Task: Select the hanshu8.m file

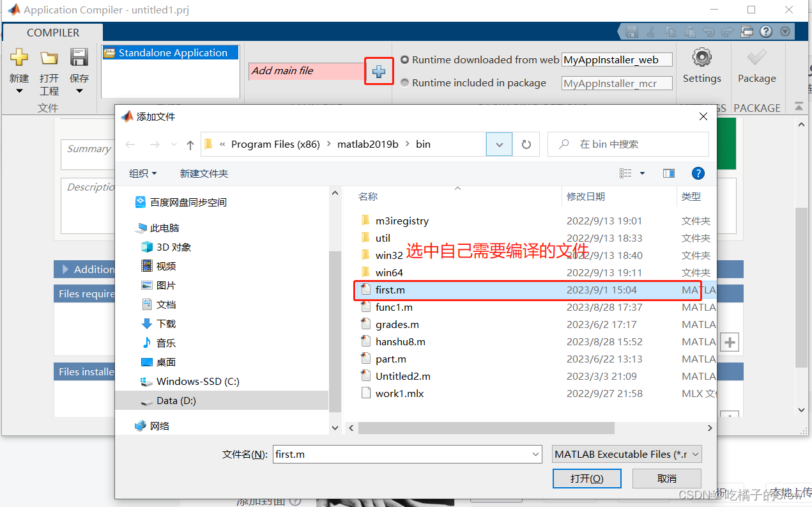Action: click(393, 341)
